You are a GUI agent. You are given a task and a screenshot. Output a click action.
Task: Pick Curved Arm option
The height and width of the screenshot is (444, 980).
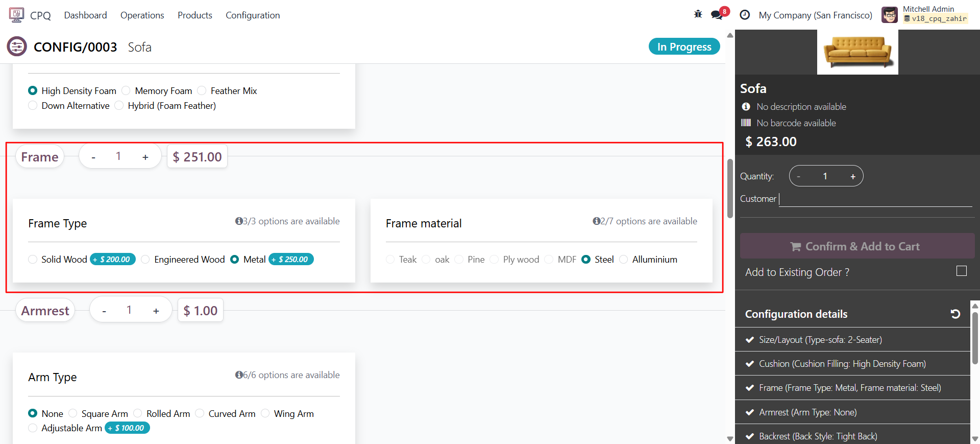pyautogui.click(x=200, y=413)
